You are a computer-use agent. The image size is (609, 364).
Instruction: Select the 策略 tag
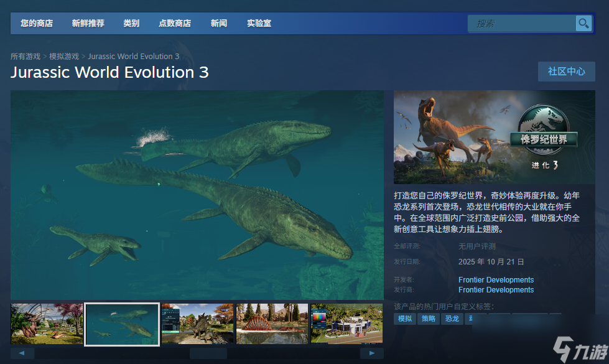(x=429, y=319)
